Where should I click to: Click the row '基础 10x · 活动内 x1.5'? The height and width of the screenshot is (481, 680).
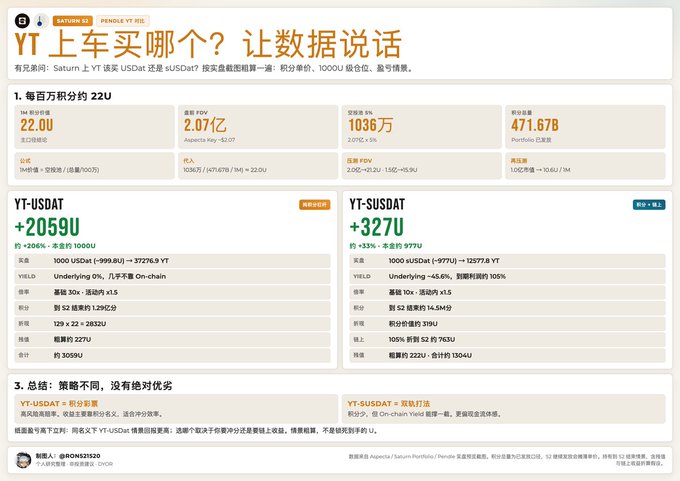click(x=507, y=292)
